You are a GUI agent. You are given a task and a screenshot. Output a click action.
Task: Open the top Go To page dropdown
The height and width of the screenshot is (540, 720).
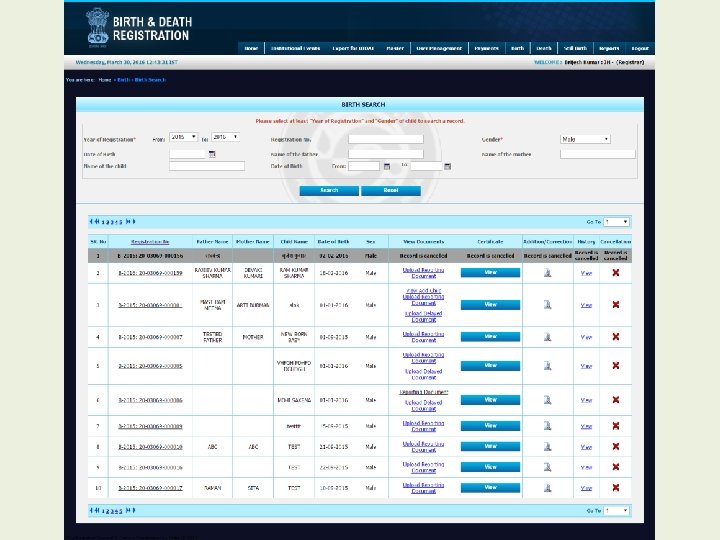pos(616,222)
